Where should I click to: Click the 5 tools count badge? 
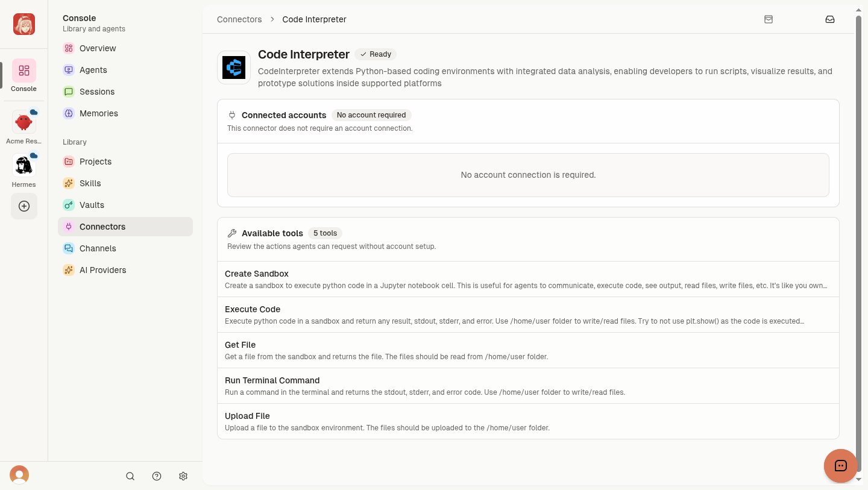tap(325, 233)
